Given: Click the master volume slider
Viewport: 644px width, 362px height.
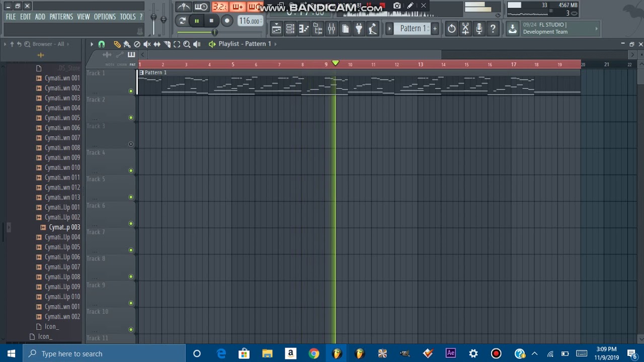Looking at the screenshot, I should point(153,19).
